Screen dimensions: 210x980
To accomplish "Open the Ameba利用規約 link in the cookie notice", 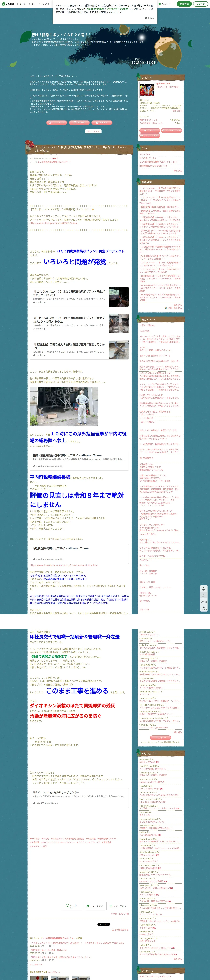I will coord(95,9).
